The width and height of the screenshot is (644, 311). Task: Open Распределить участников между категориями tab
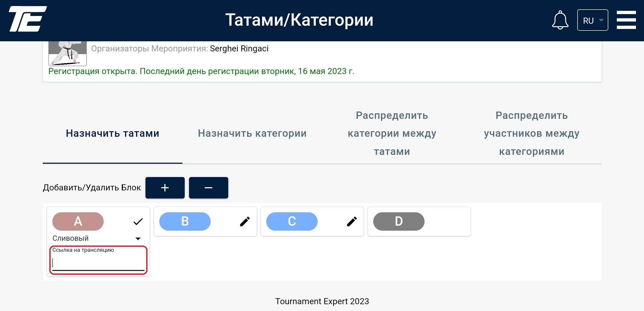[532, 133]
